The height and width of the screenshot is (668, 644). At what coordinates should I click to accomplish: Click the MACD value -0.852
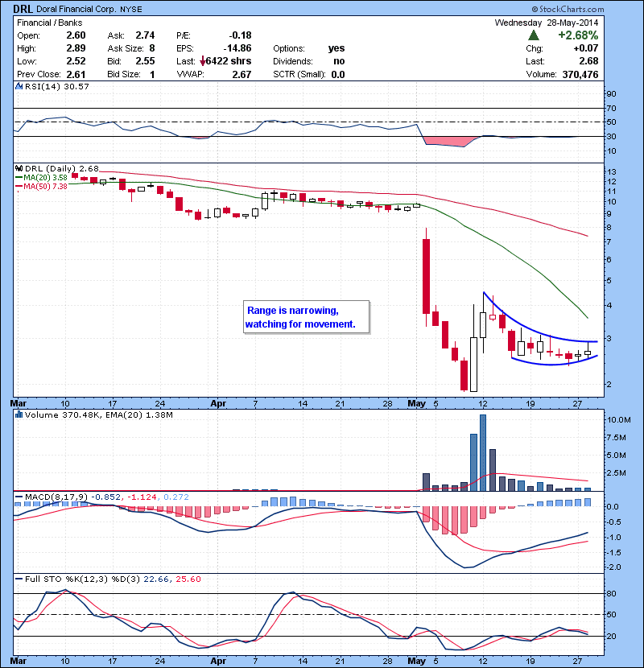tap(106, 497)
